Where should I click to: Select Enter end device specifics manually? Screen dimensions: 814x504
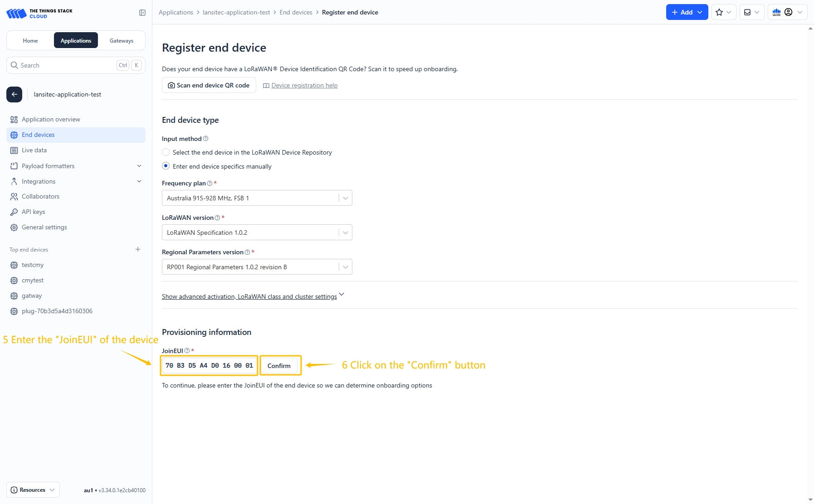[166, 166]
